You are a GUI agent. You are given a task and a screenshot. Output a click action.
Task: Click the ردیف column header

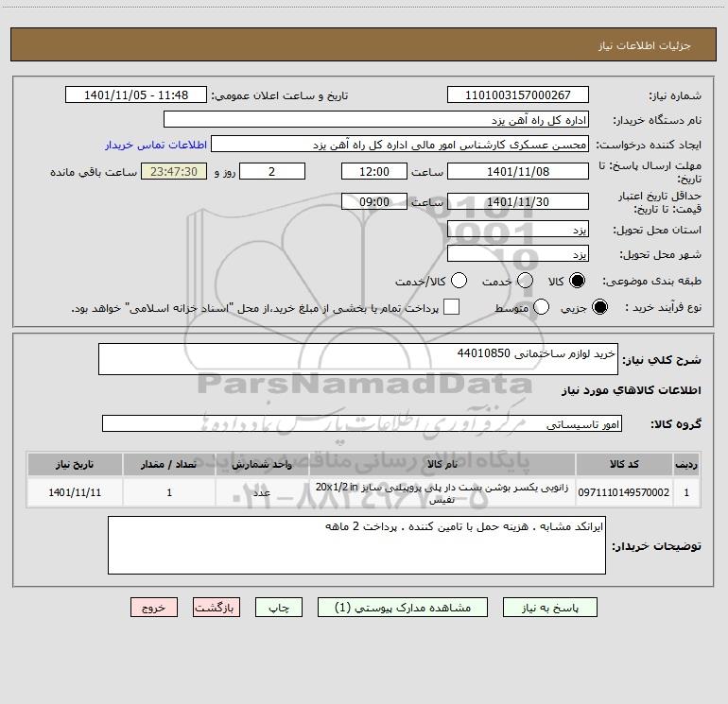point(686,464)
